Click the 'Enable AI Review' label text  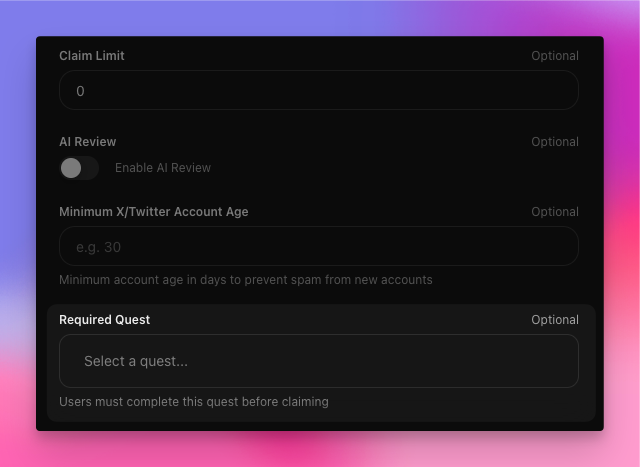pyautogui.click(x=163, y=168)
